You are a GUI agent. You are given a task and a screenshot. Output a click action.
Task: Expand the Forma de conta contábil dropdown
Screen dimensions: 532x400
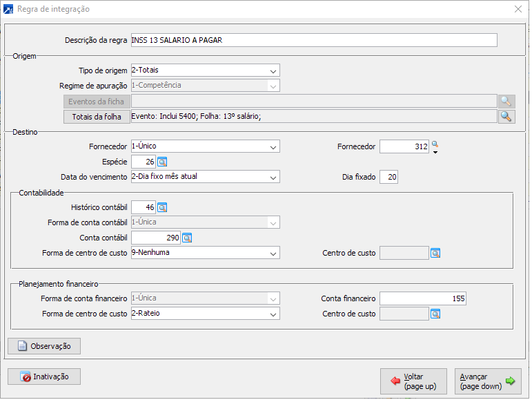(273, 222)
